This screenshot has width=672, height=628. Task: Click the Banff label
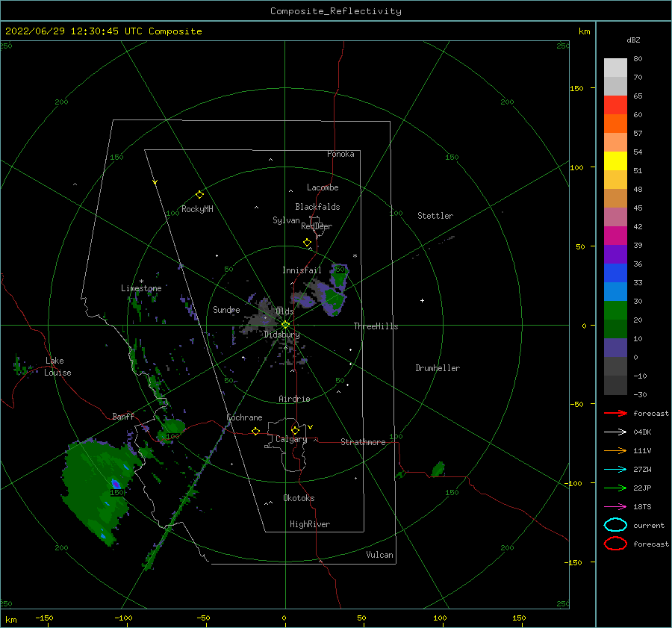tap(123, 416)
